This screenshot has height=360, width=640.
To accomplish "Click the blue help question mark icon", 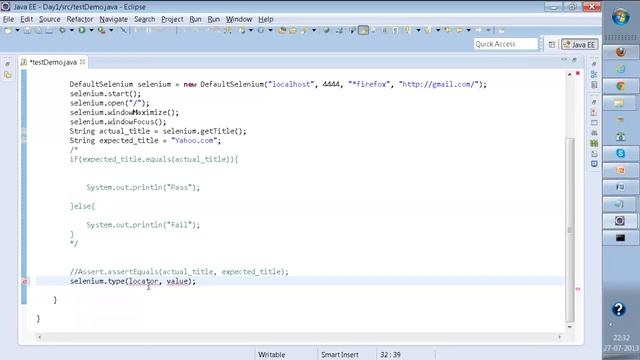I will (x=619, y=309).
